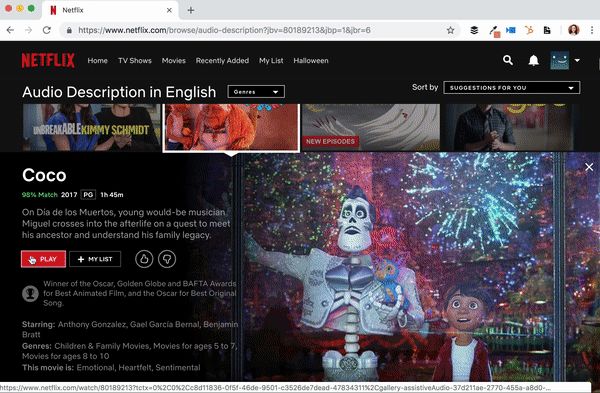Click the Sentimental tag
The height and width of the screenshot is (393, 600).
tap(178, 368)
